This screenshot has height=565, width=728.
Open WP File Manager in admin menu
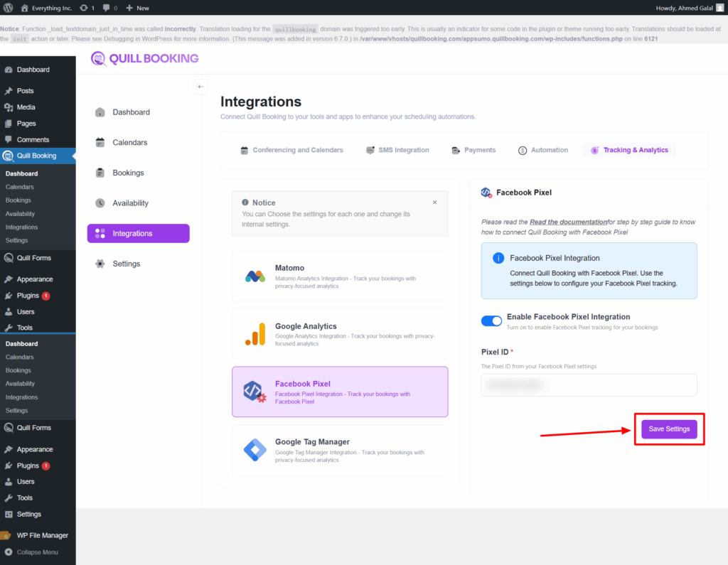click(42, 535)
